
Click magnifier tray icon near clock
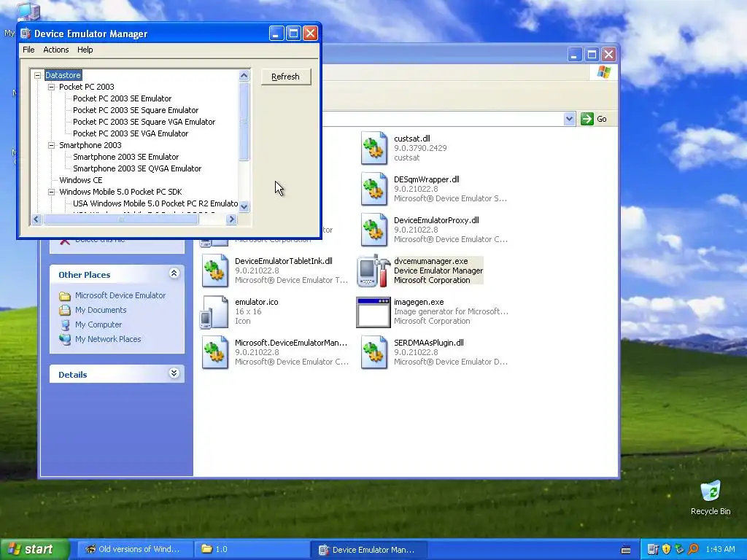(693, 549)
